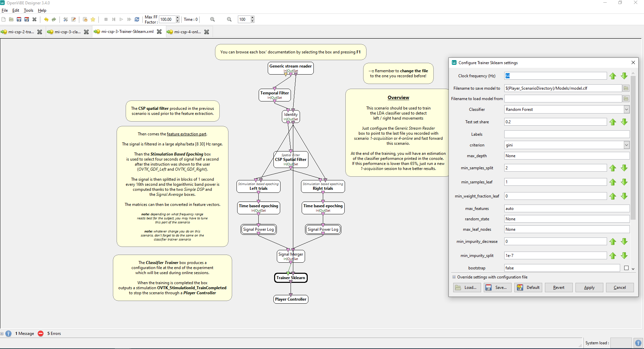Click the red errors icon in the message bar

click(41, 334)
